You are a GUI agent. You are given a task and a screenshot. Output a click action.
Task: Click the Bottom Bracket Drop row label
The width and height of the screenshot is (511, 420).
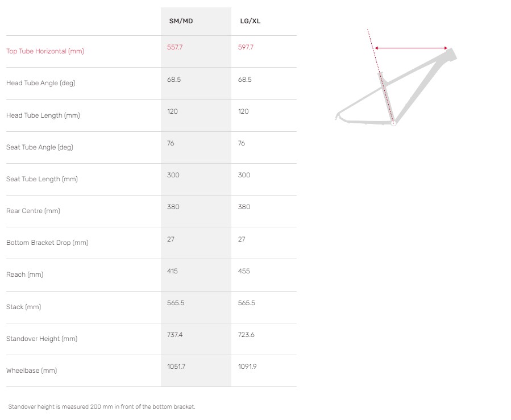pos(47,243)
